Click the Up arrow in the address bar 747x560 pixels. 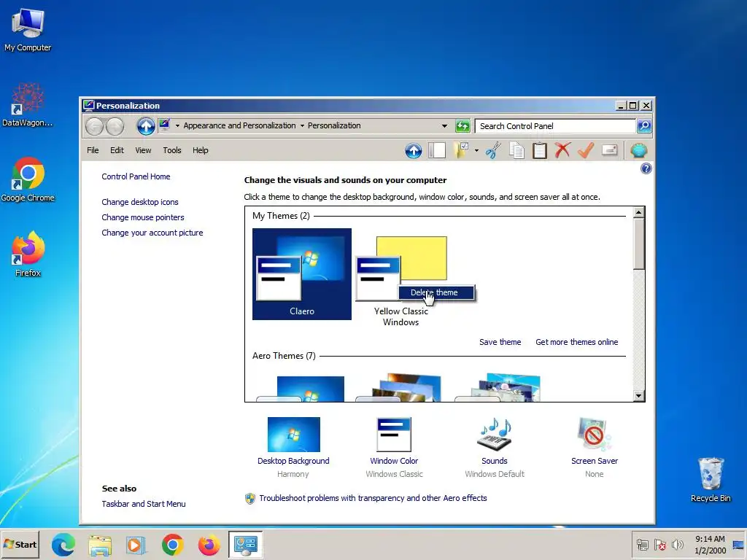pos(146,126)
